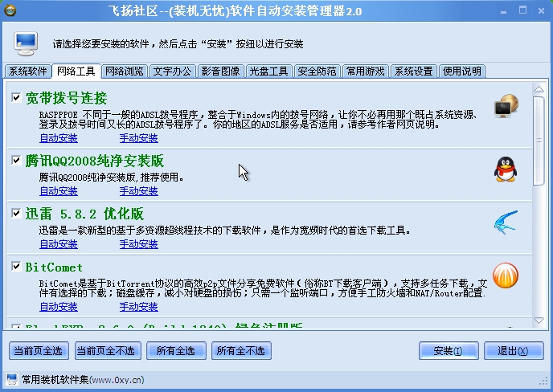The width and height of the screenshot is (553, 392).
Task: Click 自动安装 for BitComet
Action: [59, 307]
